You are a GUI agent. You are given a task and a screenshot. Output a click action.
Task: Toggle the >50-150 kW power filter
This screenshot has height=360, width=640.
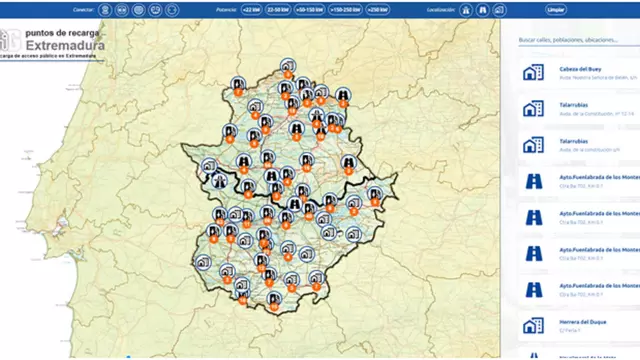(x=309, y=10)
